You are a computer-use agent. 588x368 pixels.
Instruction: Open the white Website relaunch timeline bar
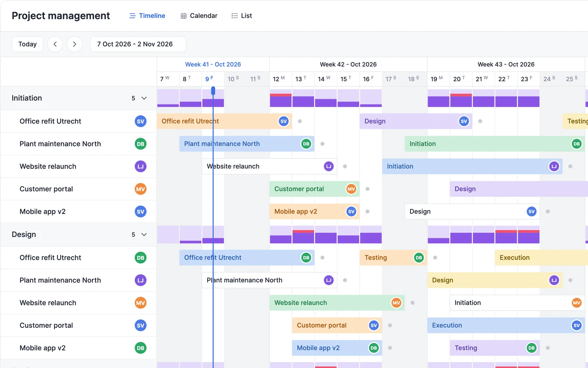[269, 166]
